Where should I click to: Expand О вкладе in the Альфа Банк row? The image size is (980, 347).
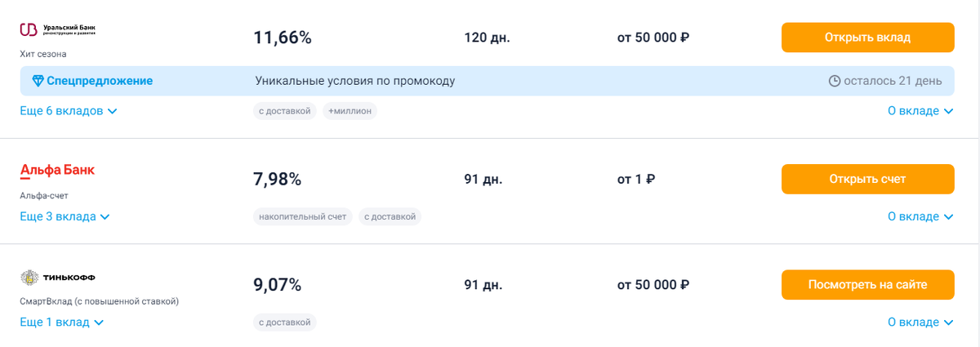pyautogui.click(x=920, y=216)
